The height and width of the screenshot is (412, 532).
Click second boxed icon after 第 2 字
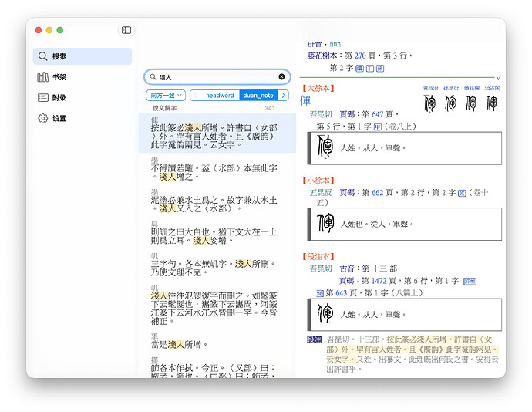(x=370, y=69)
